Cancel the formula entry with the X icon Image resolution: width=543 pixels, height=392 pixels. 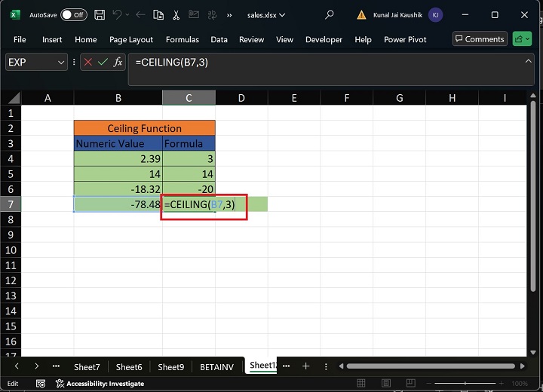pyautogui.click(x=88, y=62)
